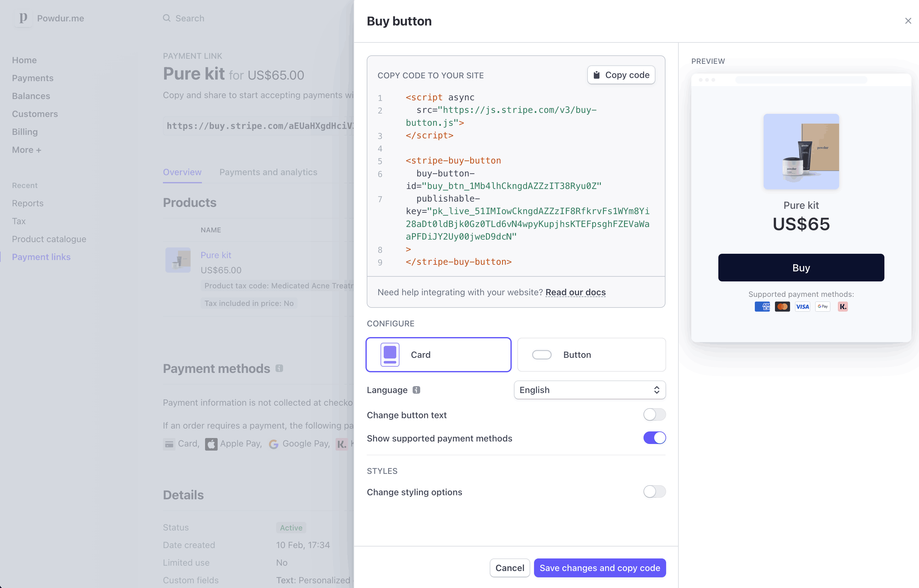Toggle the Change styling options switch

[x=654, y=491]
